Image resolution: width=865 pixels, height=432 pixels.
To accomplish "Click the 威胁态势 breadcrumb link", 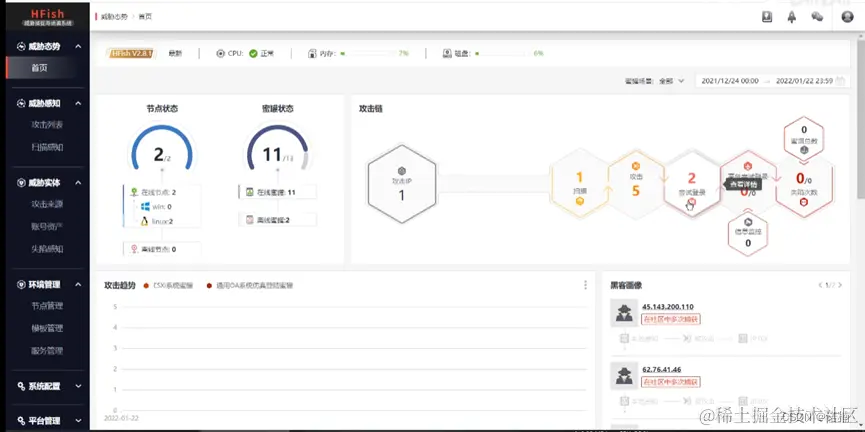I will tap(114, 17).
